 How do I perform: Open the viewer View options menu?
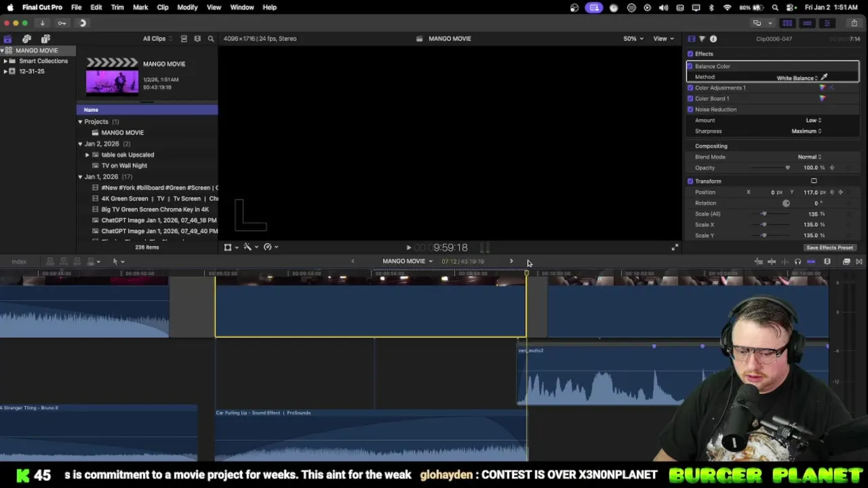pos(663,39)
